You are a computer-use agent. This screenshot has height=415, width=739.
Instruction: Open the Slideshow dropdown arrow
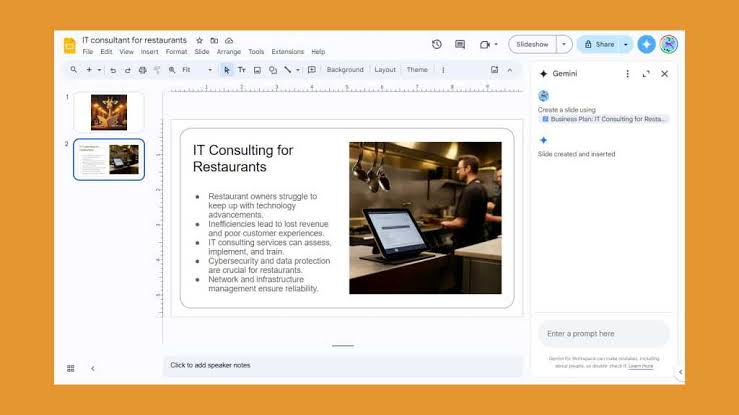[564, 44]
